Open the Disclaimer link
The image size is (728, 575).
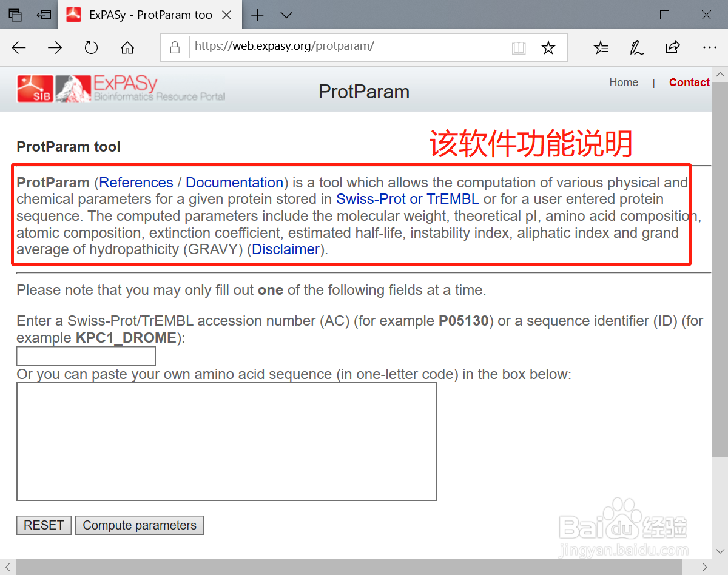[286, 249]
